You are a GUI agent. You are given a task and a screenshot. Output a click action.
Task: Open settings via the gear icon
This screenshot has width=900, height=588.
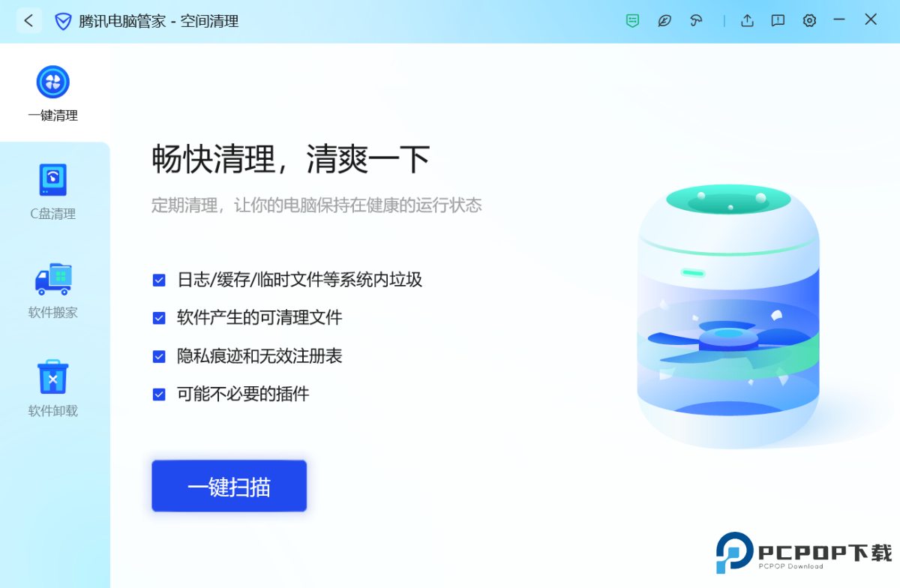[x=809, y=21]
